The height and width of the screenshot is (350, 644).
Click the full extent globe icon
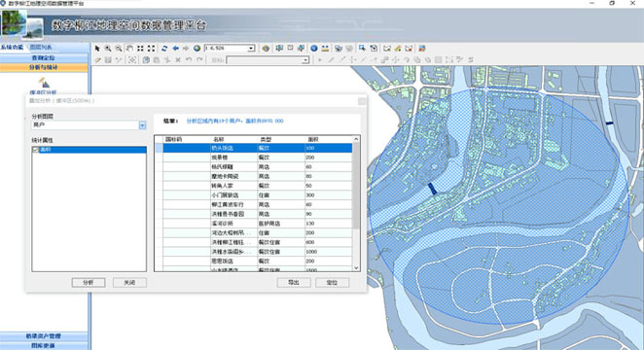pyautogui.click(x=197, y=49)
